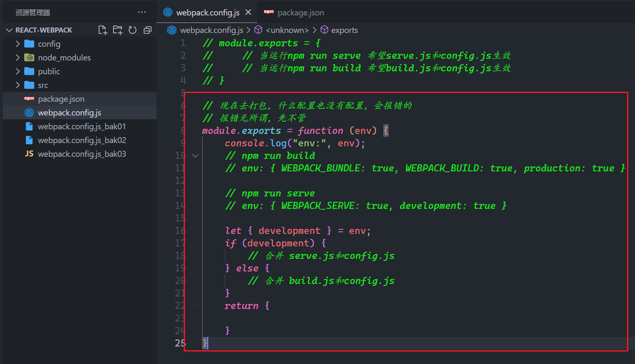Screen dimensions: 635x364
Task: Click the config folder icon
Action: coord(29,44)
